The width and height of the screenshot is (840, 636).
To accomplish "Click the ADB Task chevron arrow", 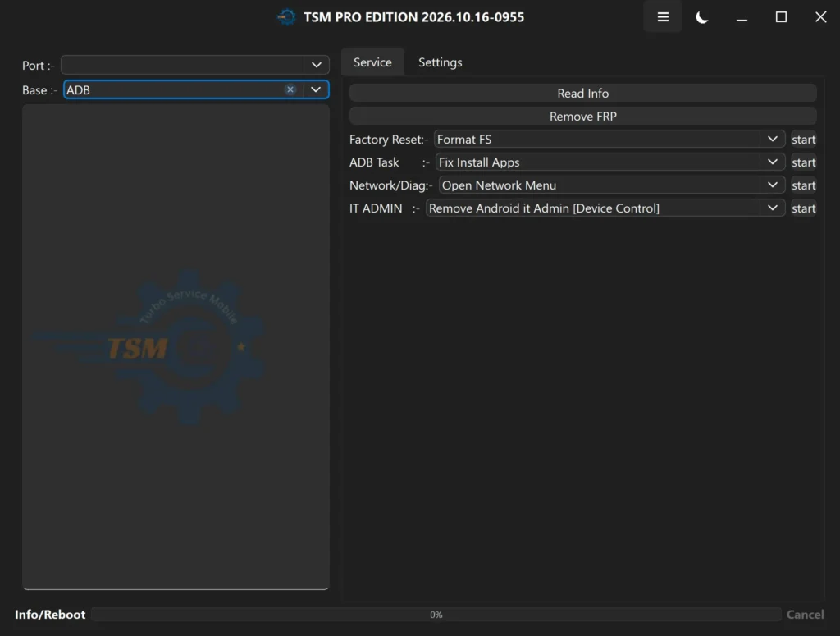I will (773, 162).
